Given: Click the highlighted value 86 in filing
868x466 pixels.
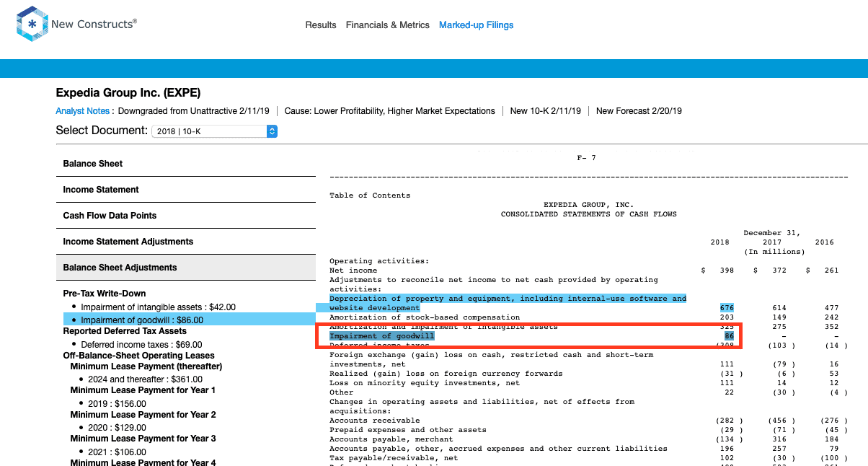Looking at the screenshot, I should click(x=729, y=336).
